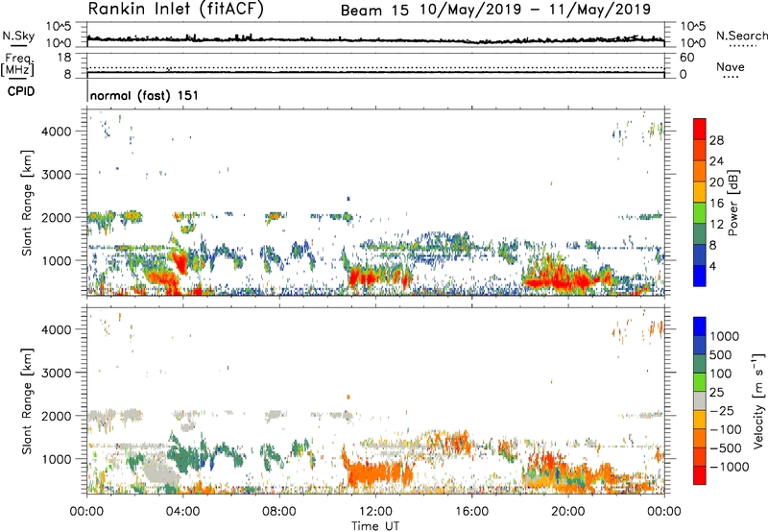Click the 'Beam 15' label in the header

[x=374, y=11]
